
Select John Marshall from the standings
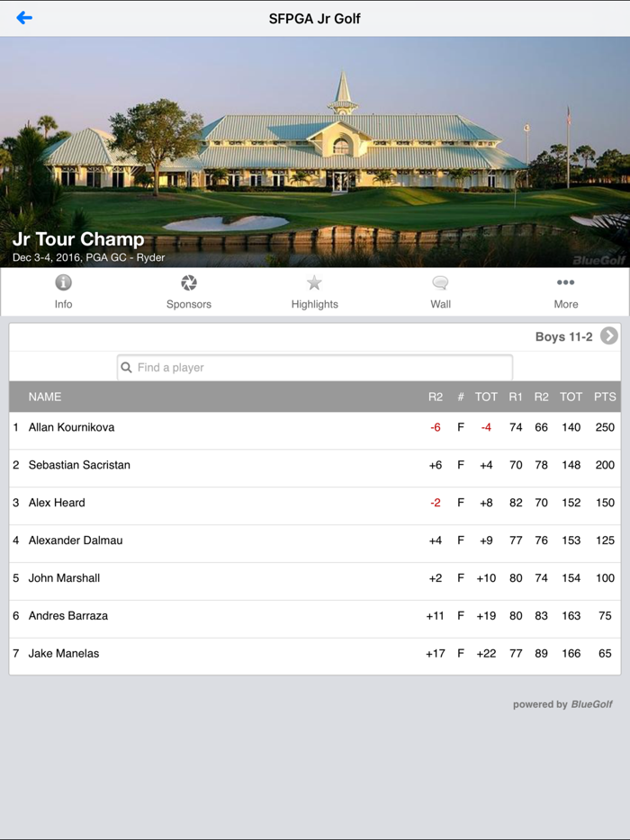pos(270,577)
